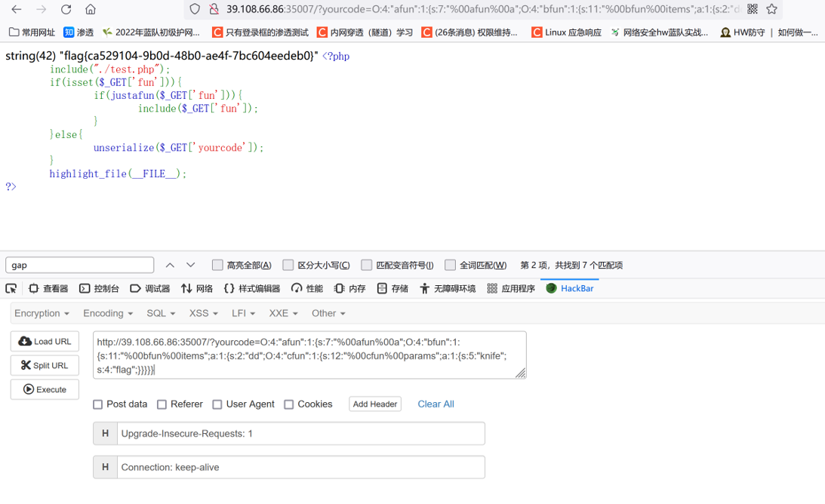Jump to previous find match arrow
This screenshot has height=504, width=825.
[170, 265]
